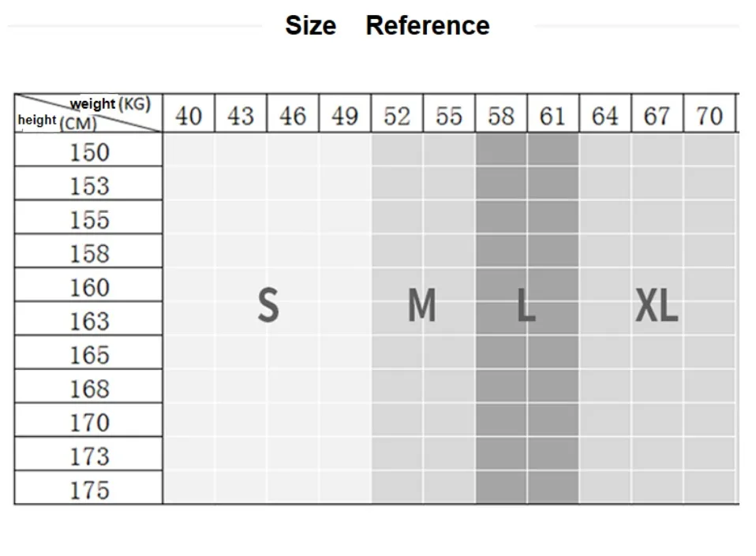Click the weight (KG) header label
The width and height of the screenshot is (756, 556).
pos(110,103)
